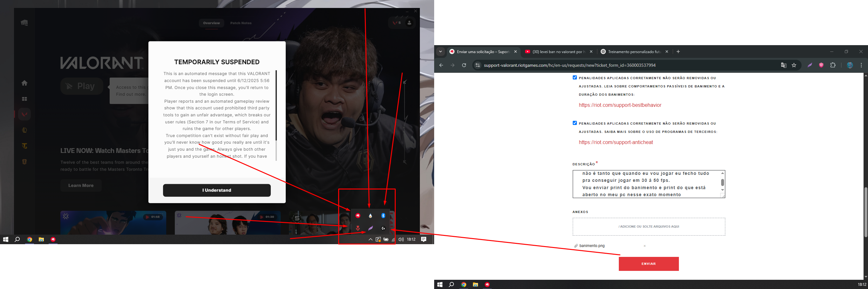
Task: Open the riot.com/support-anticheat link
Action: point(616,142)
